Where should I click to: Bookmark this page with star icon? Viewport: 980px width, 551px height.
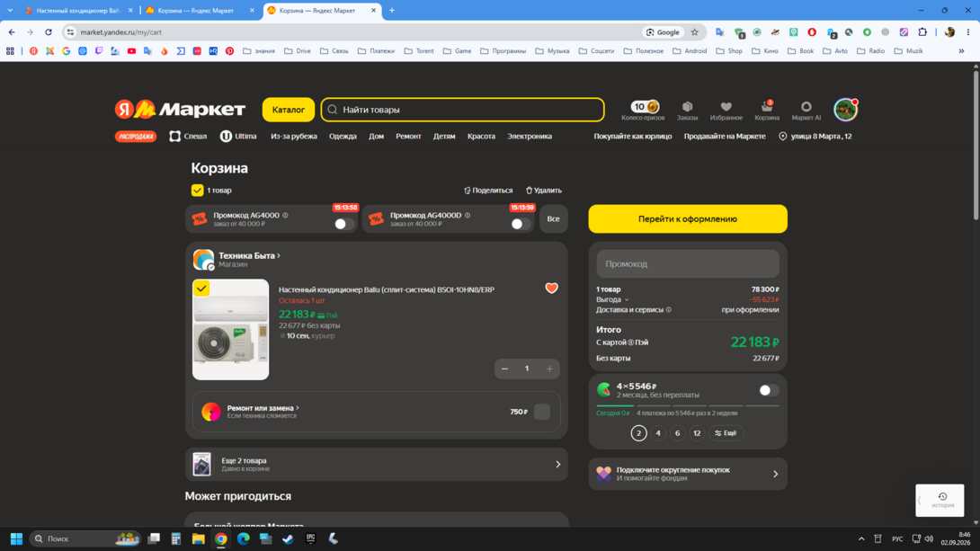click(694, 31)
